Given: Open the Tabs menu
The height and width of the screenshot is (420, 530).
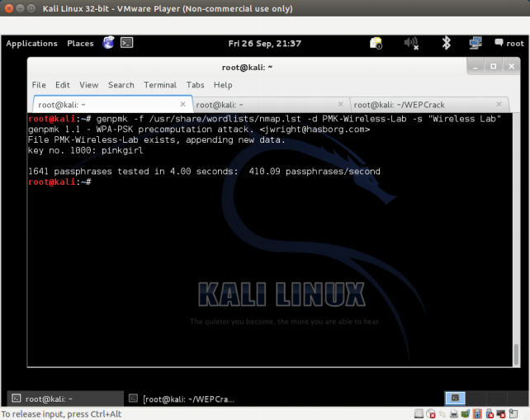Looking at the screenshot, I should pyautogui.click(x=195, y=85).
